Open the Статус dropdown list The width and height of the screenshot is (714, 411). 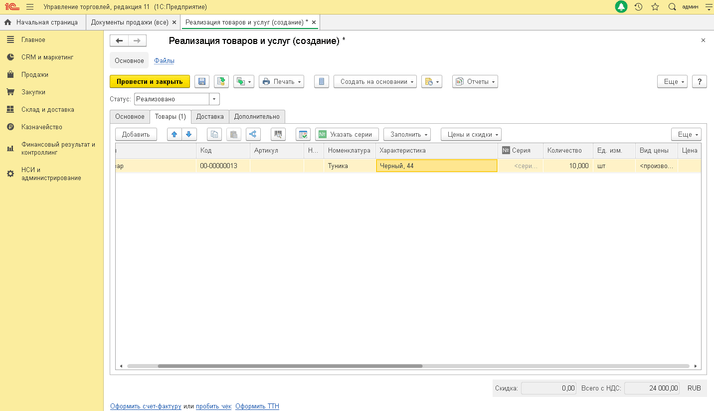214,99
